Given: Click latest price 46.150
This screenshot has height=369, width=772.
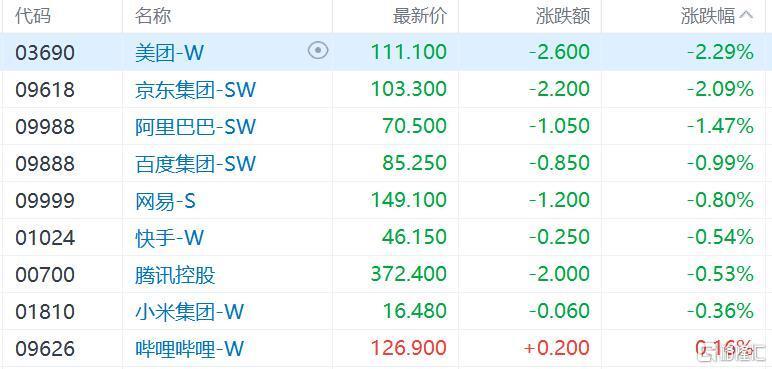Looking at the screenshot, I should [415, 237].
